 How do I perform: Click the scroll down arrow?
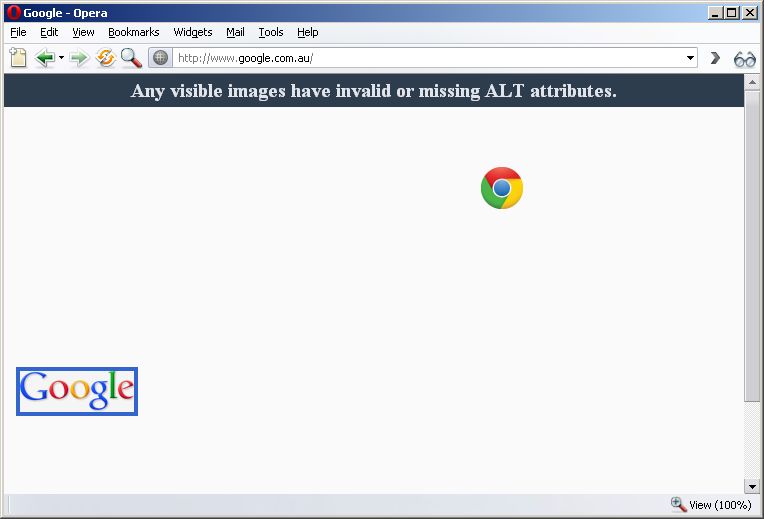pos(752,486)
